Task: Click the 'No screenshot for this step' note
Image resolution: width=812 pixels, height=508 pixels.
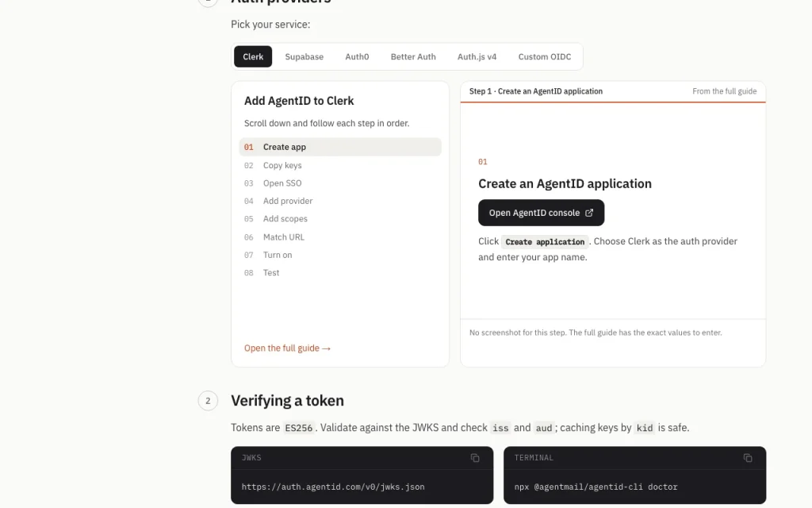Action: pos(596,333)
